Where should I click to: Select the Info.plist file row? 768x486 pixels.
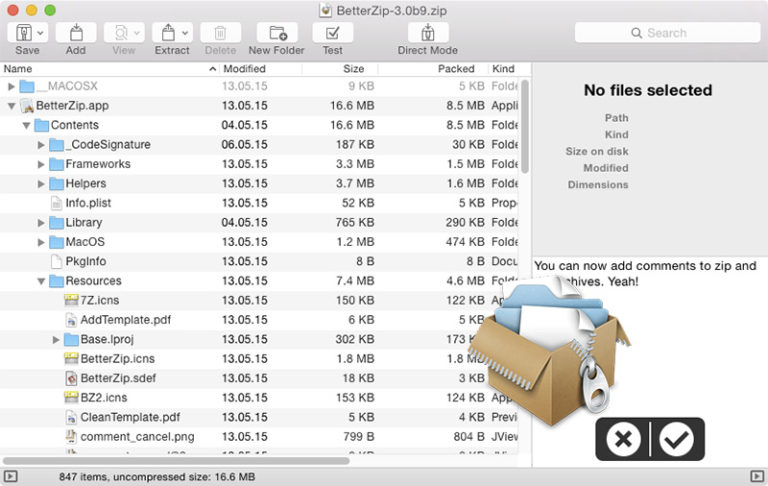pos(88,204)
